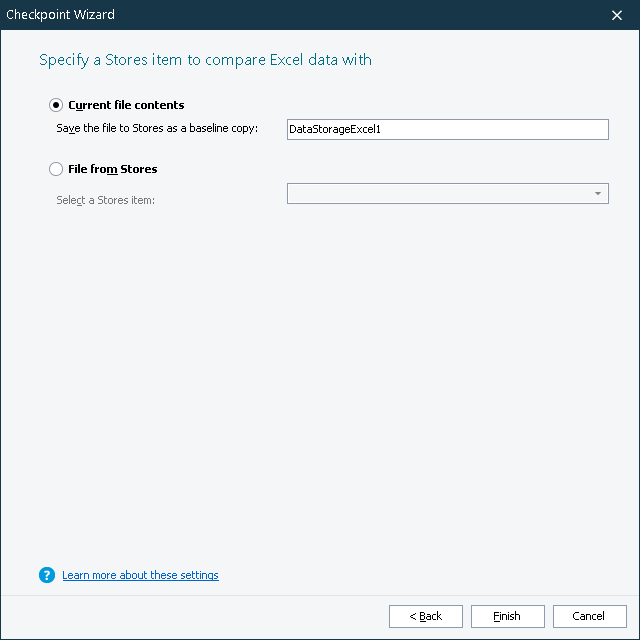Click the blue help question mark icon

point(46,575)
